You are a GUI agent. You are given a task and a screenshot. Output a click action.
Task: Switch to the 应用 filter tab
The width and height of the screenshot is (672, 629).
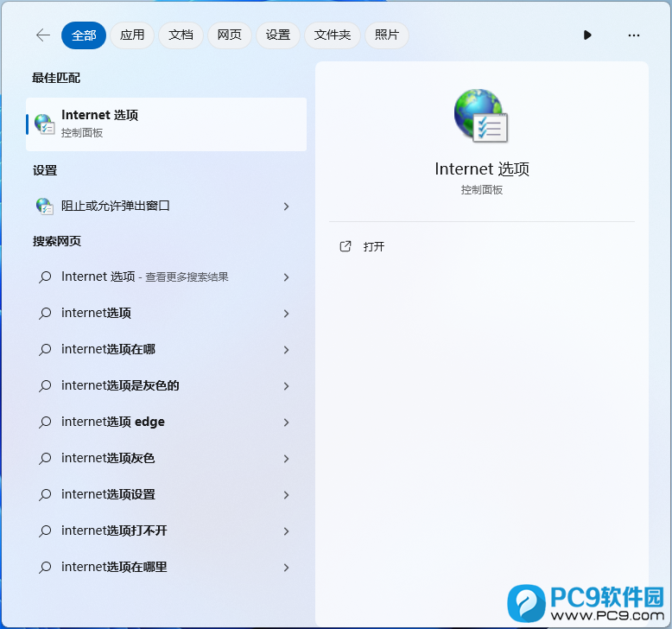(132, 35)
